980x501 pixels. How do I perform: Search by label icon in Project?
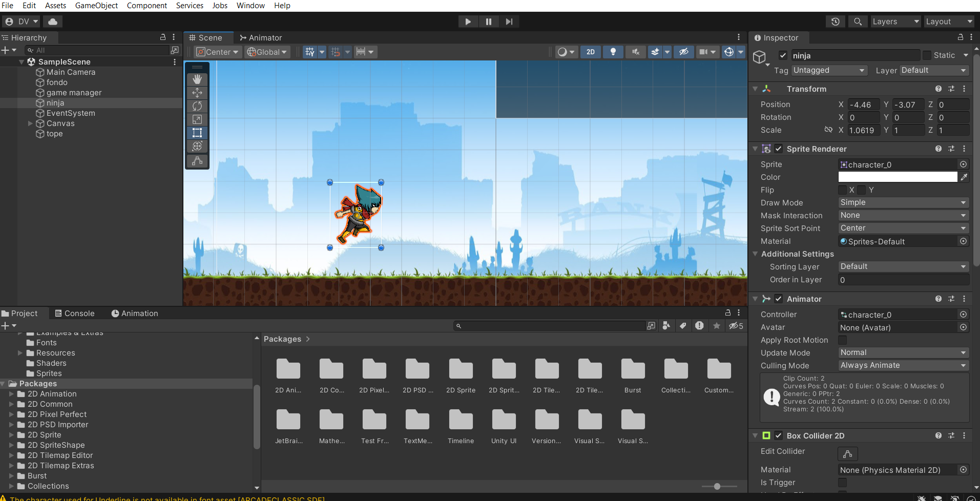pyautogui.click(x=683, y=326)
